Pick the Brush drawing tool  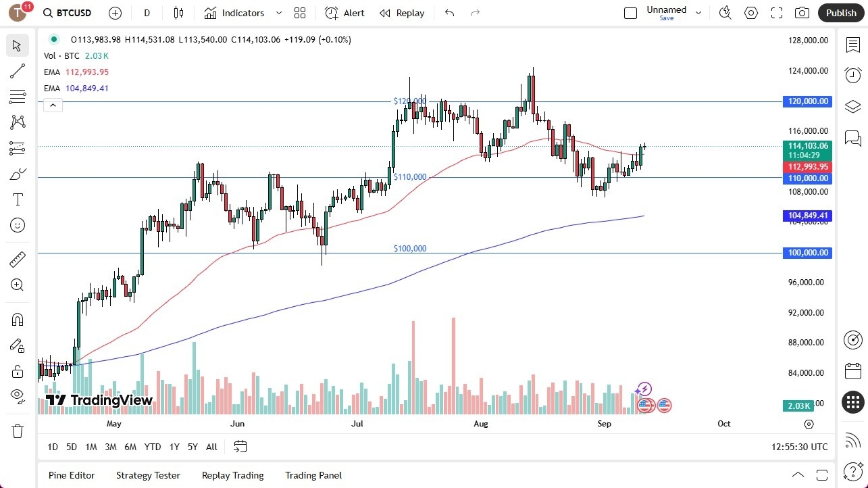pos(17,173)
